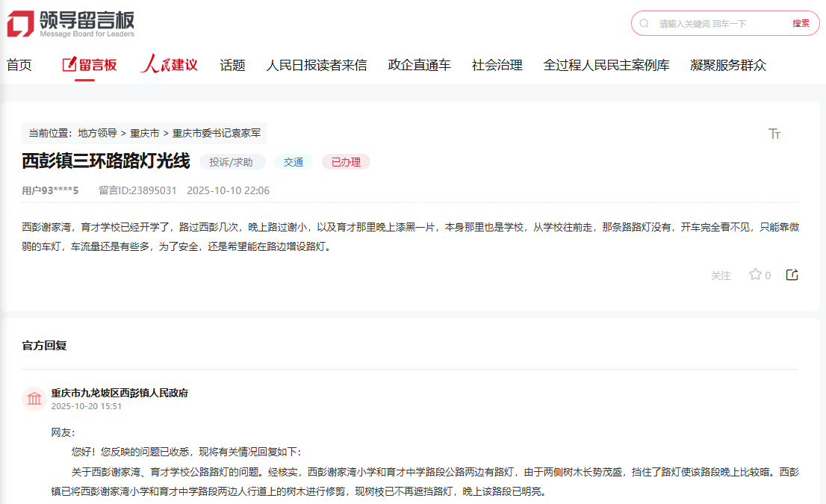Click the government building icon beside the reply
This screenshot has width=826, height=504.
(x=34, y=399)
